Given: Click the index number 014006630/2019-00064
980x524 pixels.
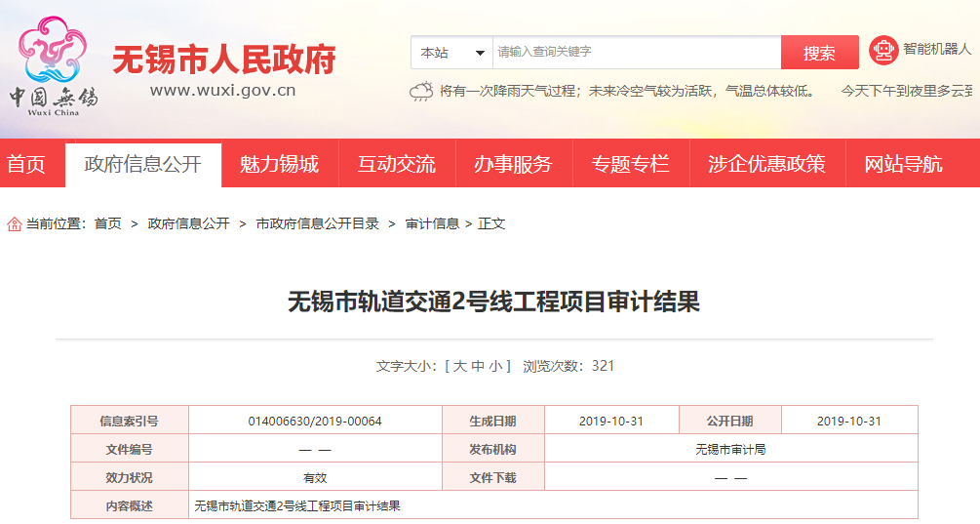Looking at the screenshot, I should coord(315,422).
